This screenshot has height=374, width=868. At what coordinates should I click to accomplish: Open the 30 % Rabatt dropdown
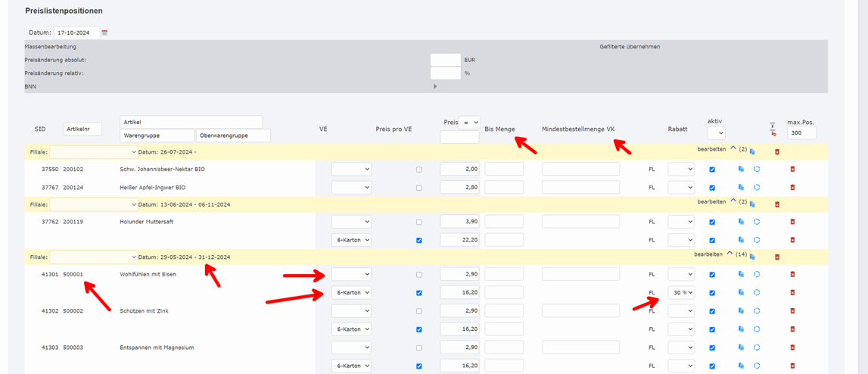[680, 292]
